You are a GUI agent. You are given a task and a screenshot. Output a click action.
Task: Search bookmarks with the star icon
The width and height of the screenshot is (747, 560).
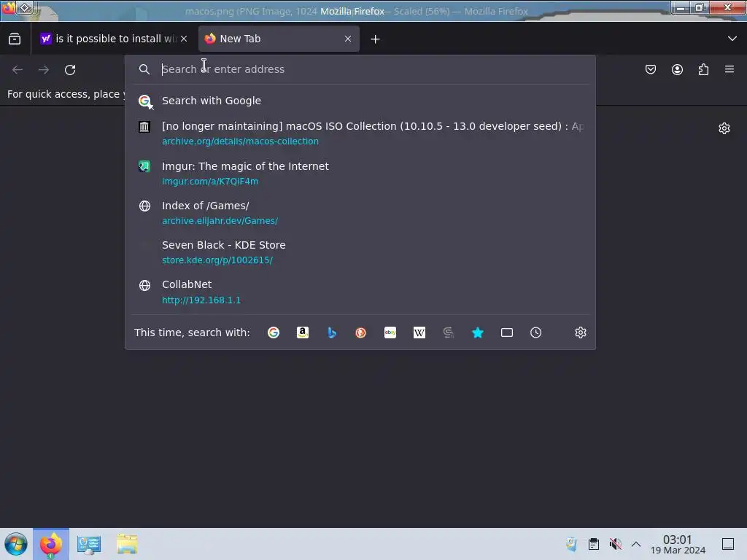(x=477, y=332)
